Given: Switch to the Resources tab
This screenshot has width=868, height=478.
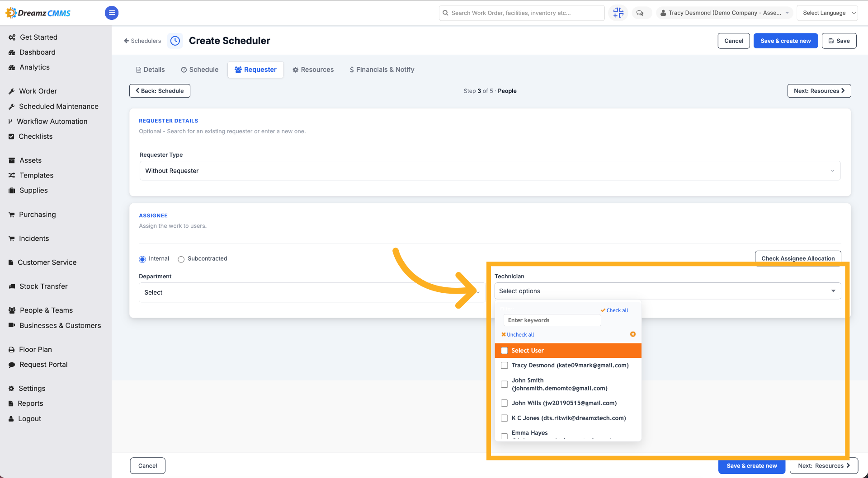Looking at the screenshot, I should coord(313,70).
